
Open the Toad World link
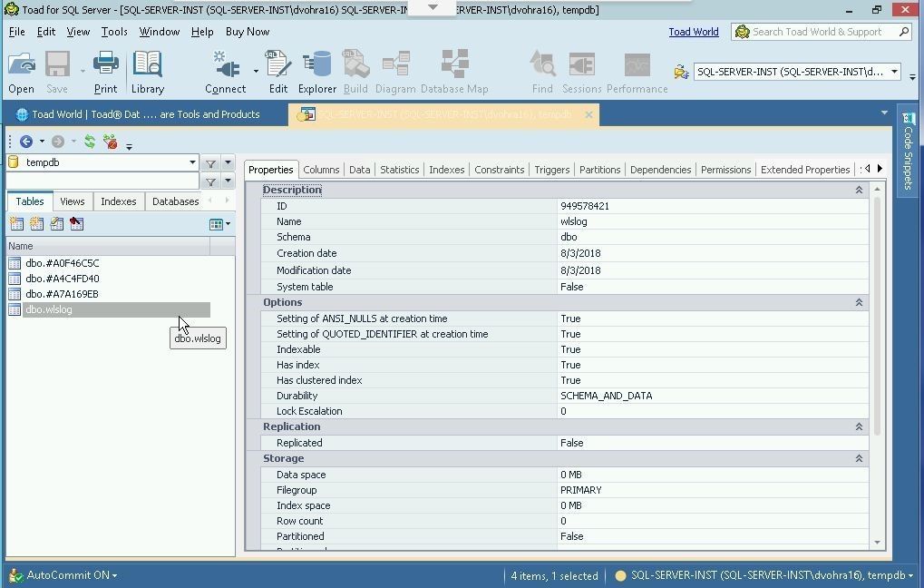coord(693,32)
